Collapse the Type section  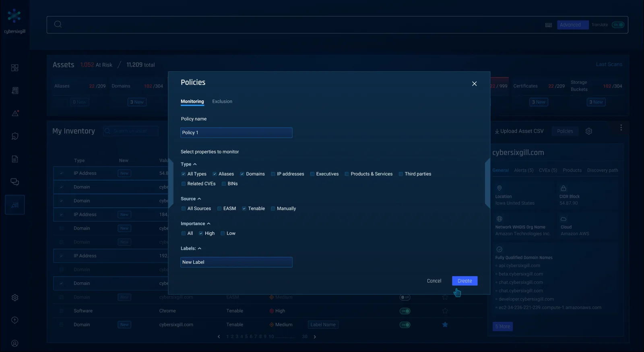195,164
